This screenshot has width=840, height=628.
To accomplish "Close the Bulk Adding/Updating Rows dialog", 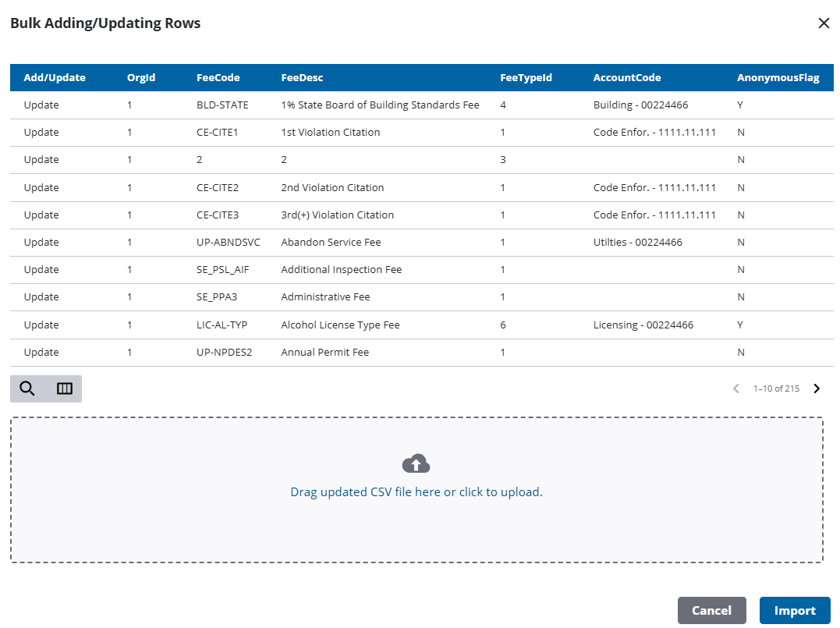I will (x=824, y=23).
